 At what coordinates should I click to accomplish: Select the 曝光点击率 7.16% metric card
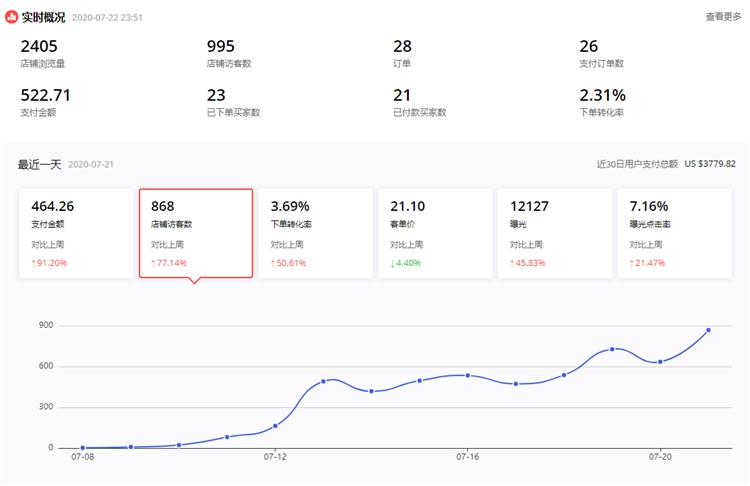(673, 233)
